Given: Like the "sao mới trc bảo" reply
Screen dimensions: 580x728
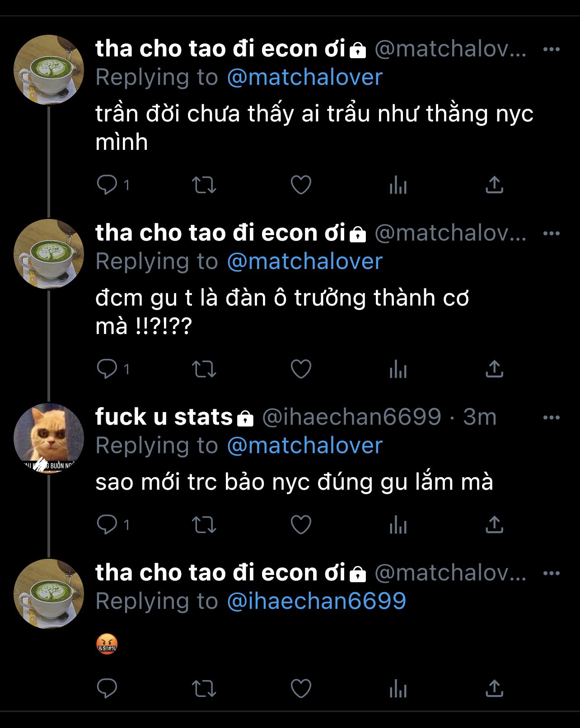Looking at the screenshot, I should (301, 525).
